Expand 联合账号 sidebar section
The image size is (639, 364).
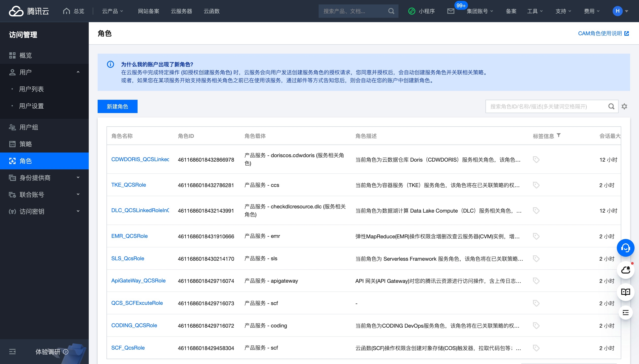click(x=44, y=194)
